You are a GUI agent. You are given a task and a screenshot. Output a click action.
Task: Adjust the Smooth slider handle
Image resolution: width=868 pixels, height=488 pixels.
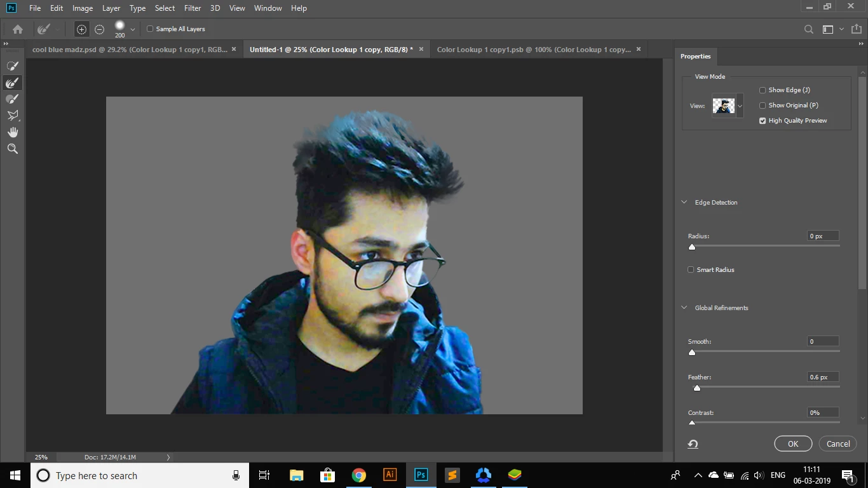pyautogui.click(x=692, y=352)
